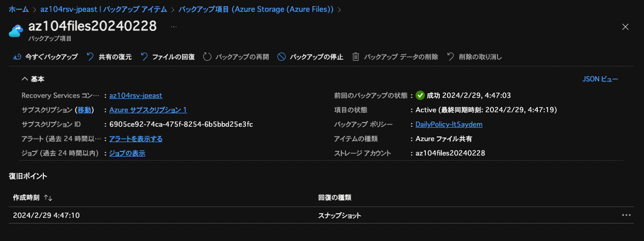The image size is (644, 241).
Task: Click the ファイルの回復 recovery icon
Action: (x=144, y=57)
